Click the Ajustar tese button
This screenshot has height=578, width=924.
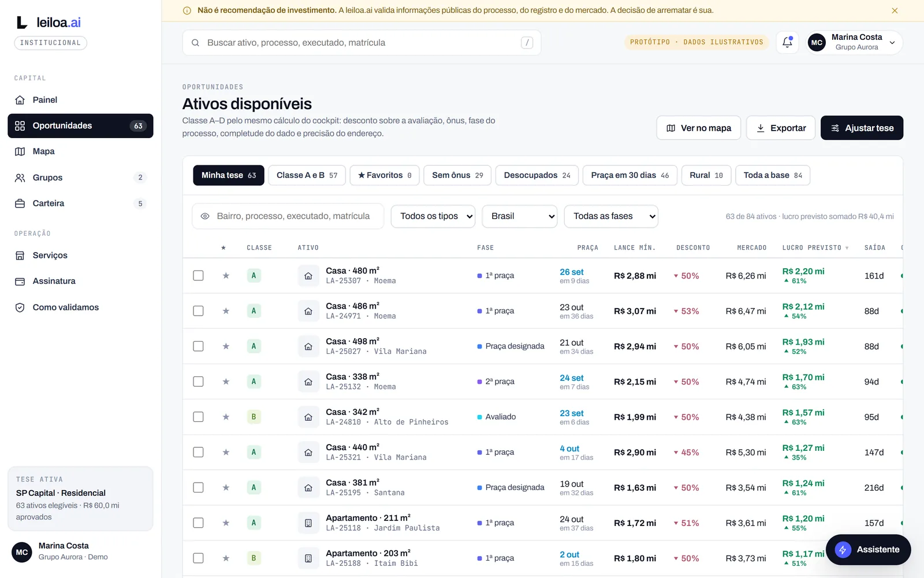[862, 128]
